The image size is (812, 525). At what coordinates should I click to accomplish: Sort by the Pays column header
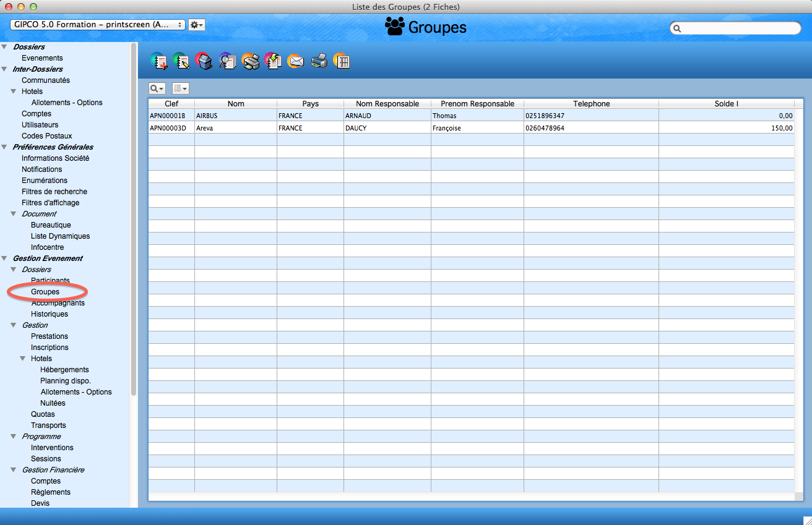tap(311, 104)
